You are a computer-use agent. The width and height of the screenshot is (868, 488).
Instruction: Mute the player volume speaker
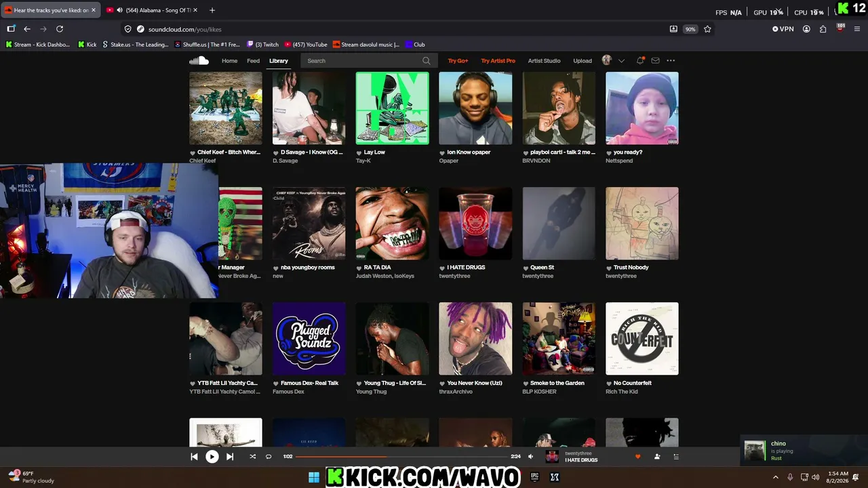pos(531,457)
